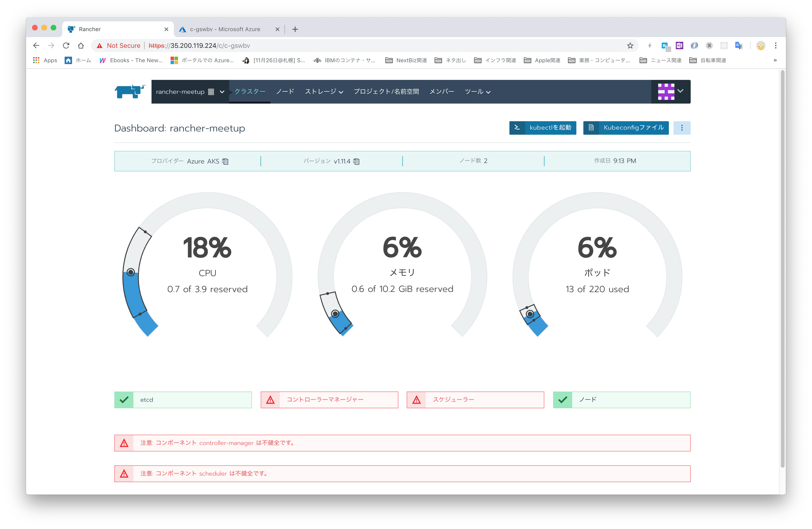
Task: Open the Ebooks - The New... bookmark
Action: tap(131, 60)
